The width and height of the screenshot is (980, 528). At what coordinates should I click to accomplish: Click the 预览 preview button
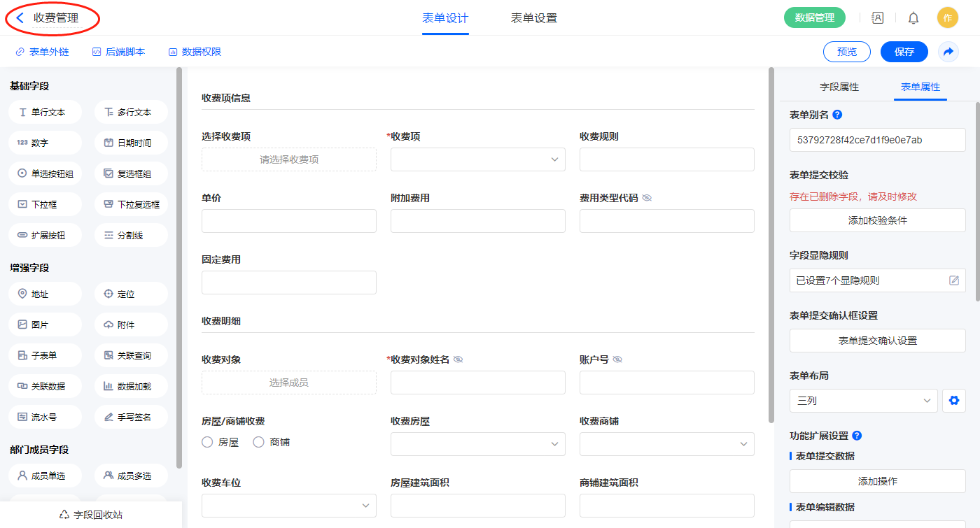(847, 52)
